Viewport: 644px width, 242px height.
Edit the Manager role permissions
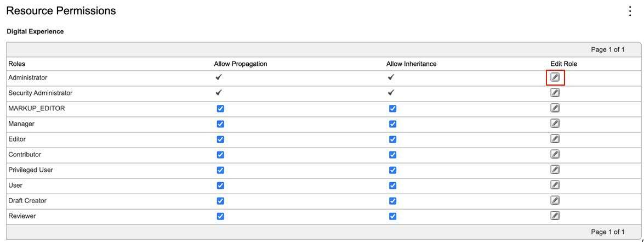click(x=555, y=123)
